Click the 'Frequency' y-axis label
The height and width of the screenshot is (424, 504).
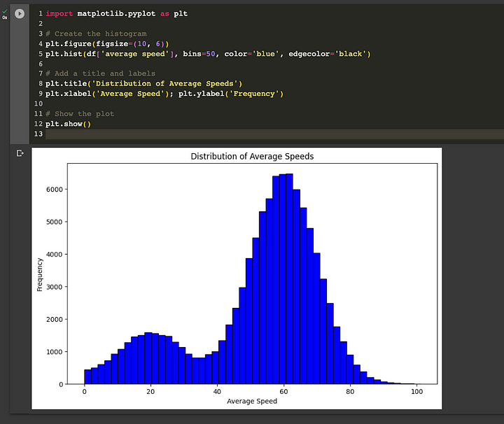point(40,274)
